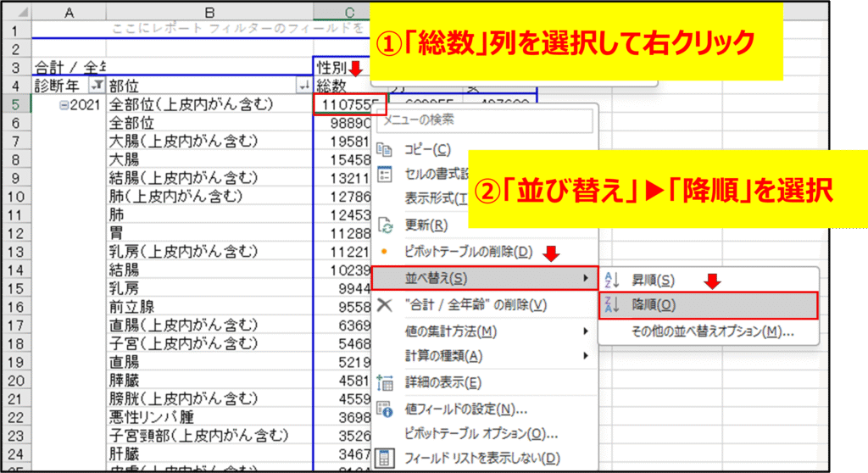Image resolution: width=868 pixels, height=473 pixels.
Task: Open the 診断年 filter dropdown
Action: coord(97,86)
